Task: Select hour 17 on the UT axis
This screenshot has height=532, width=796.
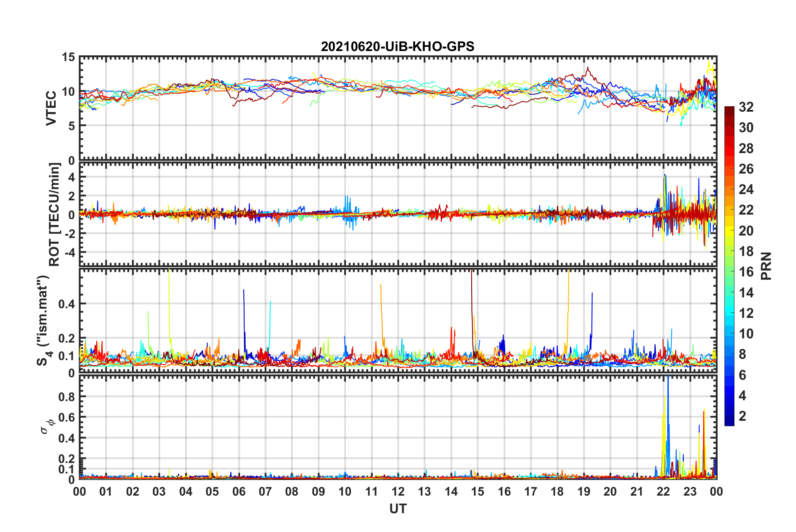Action: point(531,491)
